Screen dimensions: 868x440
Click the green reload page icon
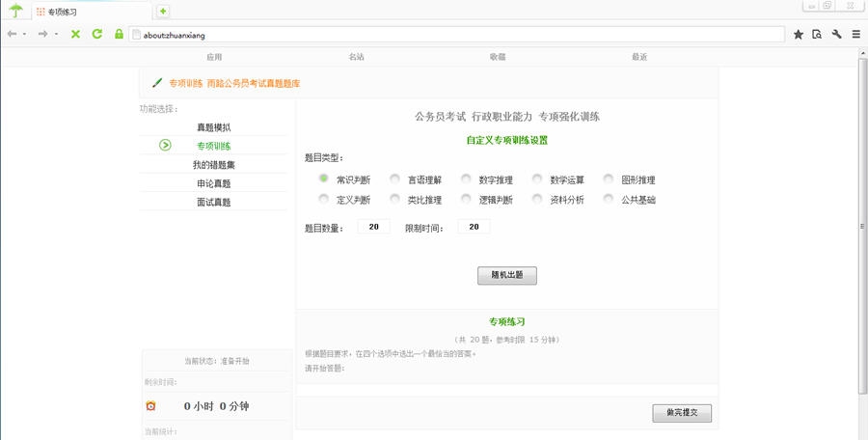click(x=97, y=34)
